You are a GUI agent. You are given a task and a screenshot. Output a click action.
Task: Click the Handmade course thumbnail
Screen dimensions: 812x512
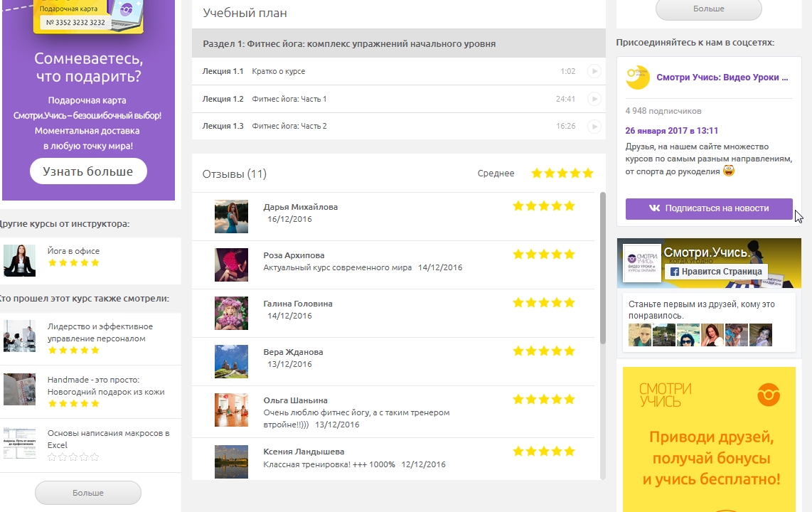coord(20,389)
